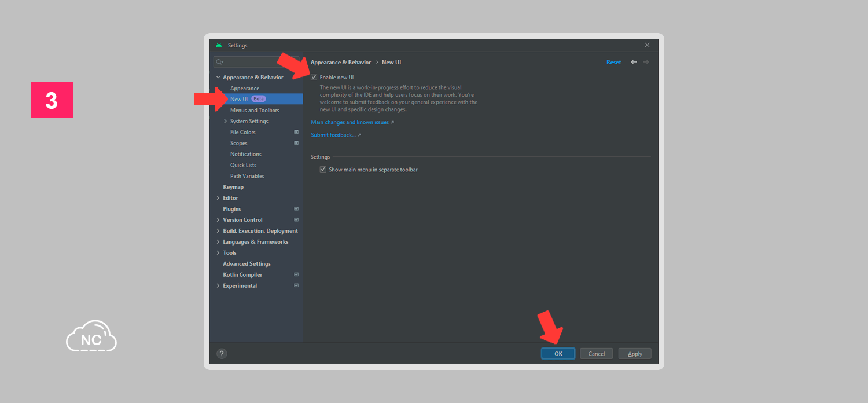Screen dimensions: 868x403
Task: Click the OK button
Action: point(558,354)
